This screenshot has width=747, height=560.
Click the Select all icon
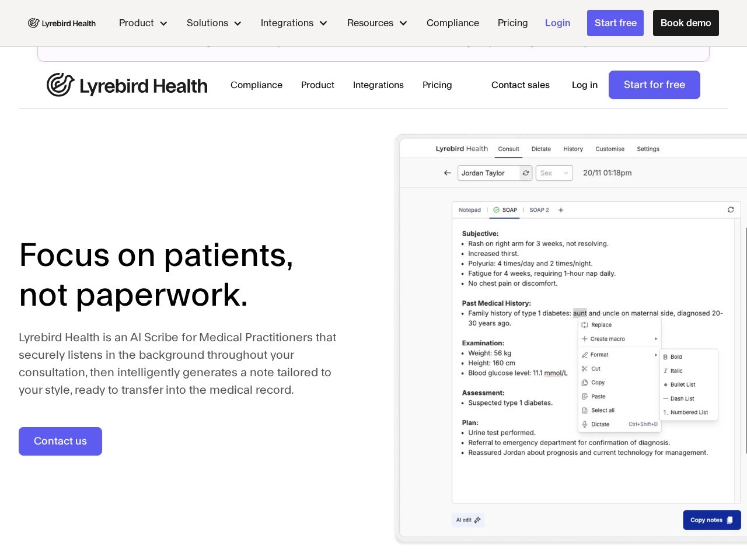[585, 411]
